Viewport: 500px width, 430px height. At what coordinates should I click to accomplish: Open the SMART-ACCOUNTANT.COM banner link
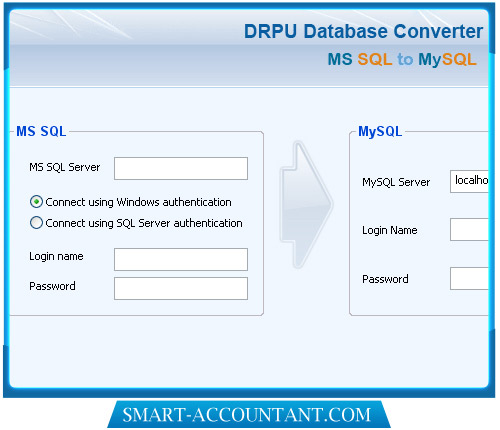pos(249,414)
